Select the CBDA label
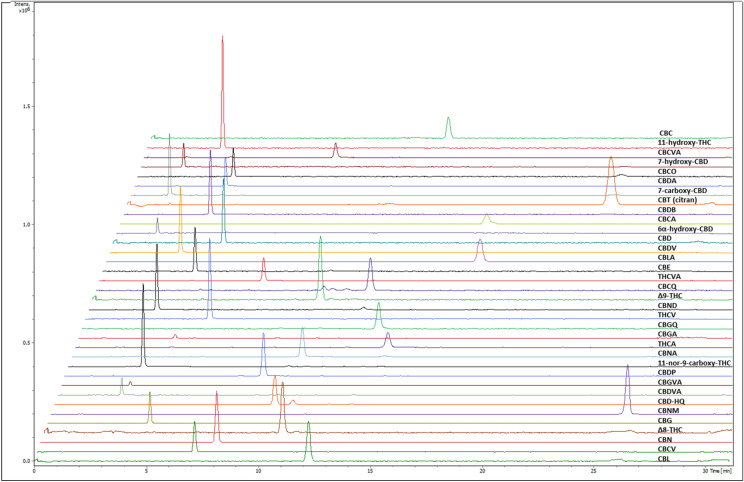This screenshot has height=482, width=744. [x=667, y=181]
